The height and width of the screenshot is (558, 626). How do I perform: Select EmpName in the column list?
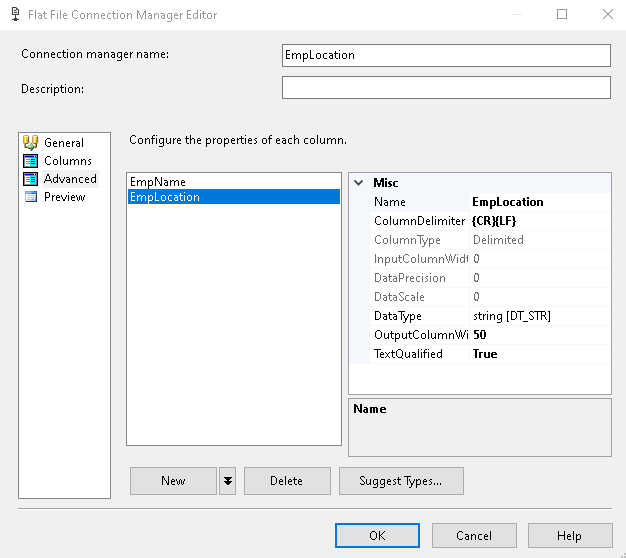click(158, 182)
